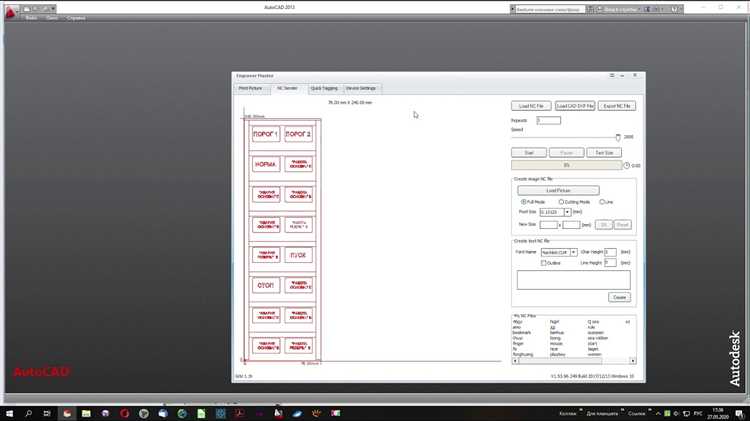This screenshot has width=750, height=421.
Task: Select the Full Mode radio button
Action: [523, 202]
